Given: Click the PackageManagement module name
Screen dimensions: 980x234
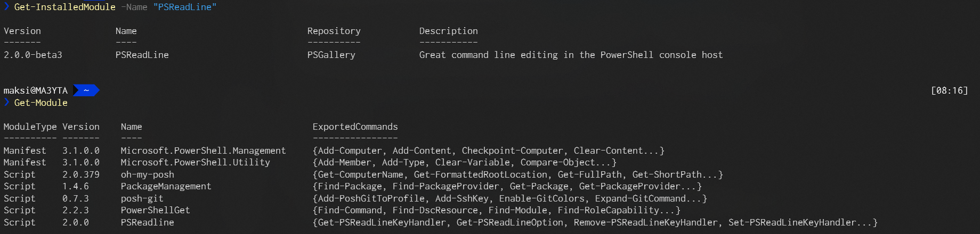Looking at the screenshot, I should tap(166, 186).
